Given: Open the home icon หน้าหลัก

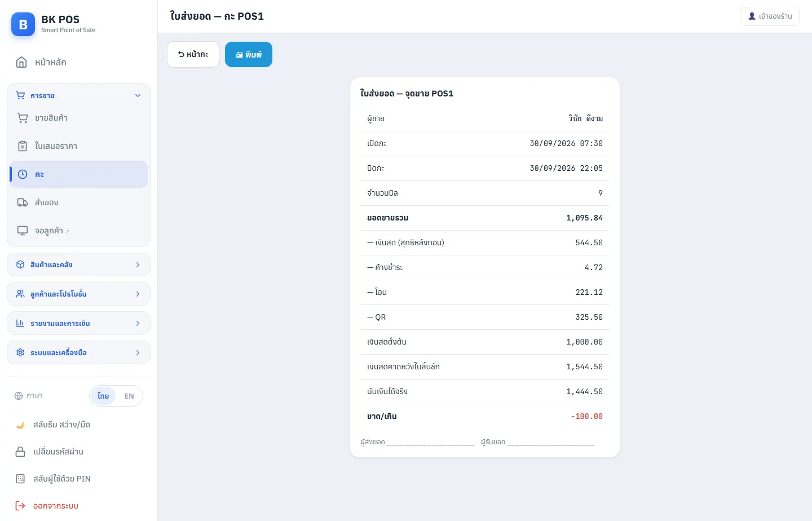Looking at the screenshot, I should (21, 62).
